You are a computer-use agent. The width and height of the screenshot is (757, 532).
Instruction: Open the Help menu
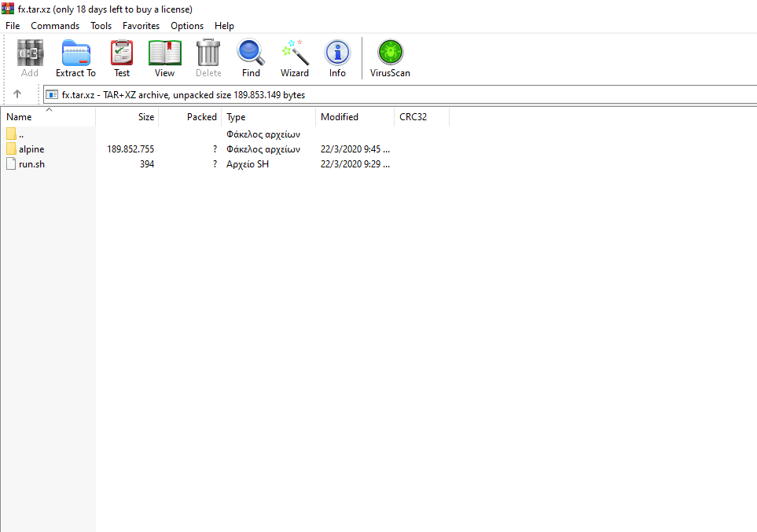pos(224,26)
